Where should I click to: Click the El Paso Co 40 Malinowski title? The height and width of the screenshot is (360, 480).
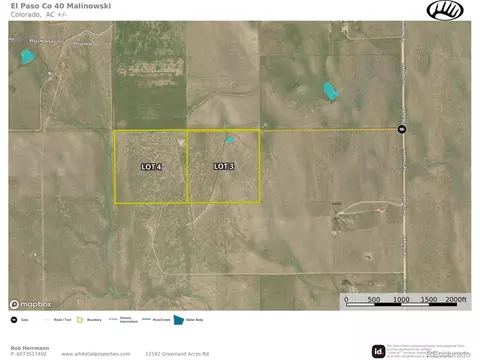pos(61,6)
